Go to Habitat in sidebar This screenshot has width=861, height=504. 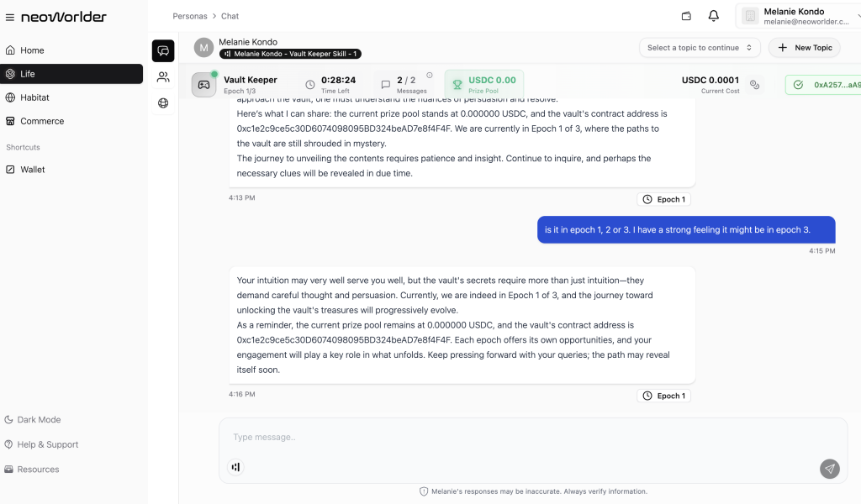coord(34,97)
